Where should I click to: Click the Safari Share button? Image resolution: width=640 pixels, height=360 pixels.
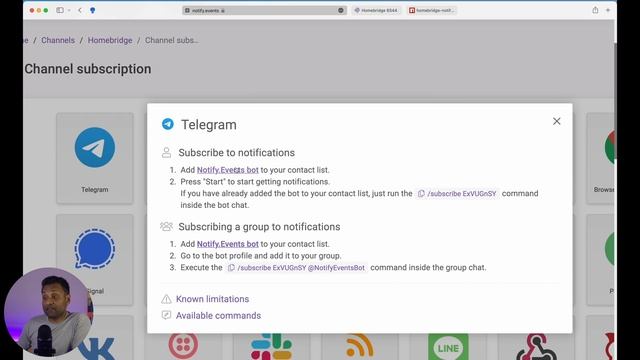point(595,10)
